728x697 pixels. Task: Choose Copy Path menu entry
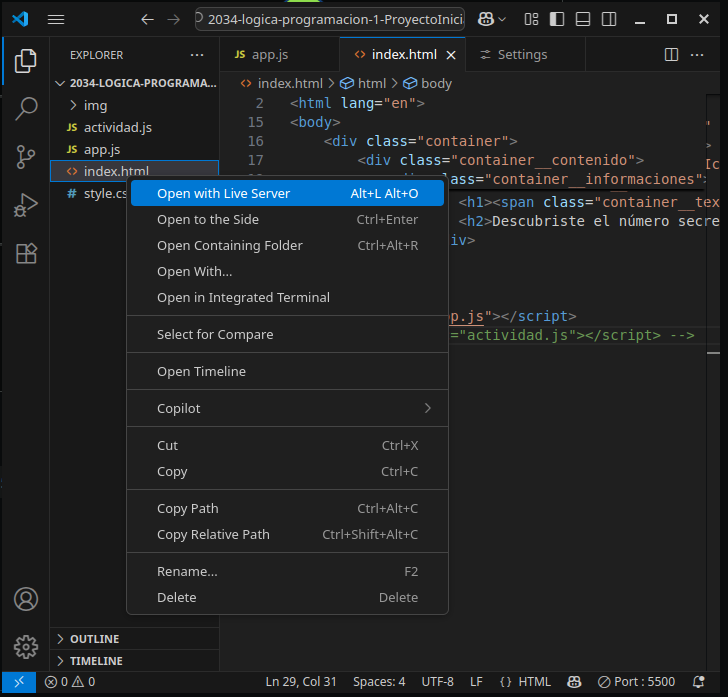[287, 508]
